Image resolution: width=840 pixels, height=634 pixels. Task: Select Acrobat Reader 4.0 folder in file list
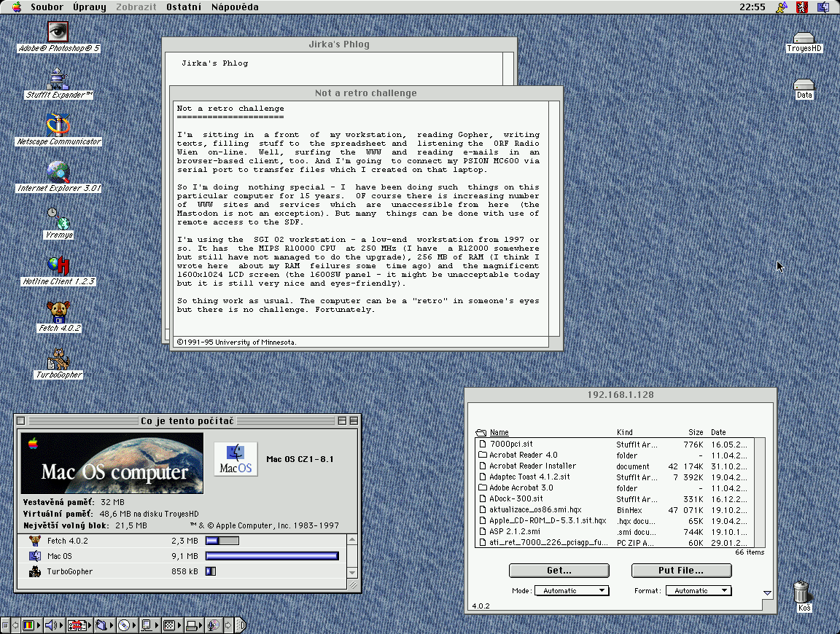coord(523,455)
